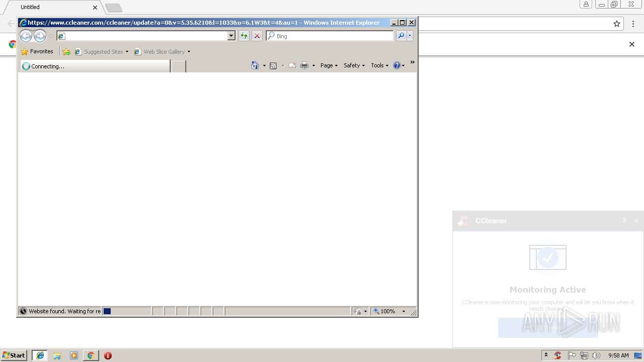Screen dimensions: 644x362
Task: Bookmark this page with Chrome star icon
Action: point(617,24)
